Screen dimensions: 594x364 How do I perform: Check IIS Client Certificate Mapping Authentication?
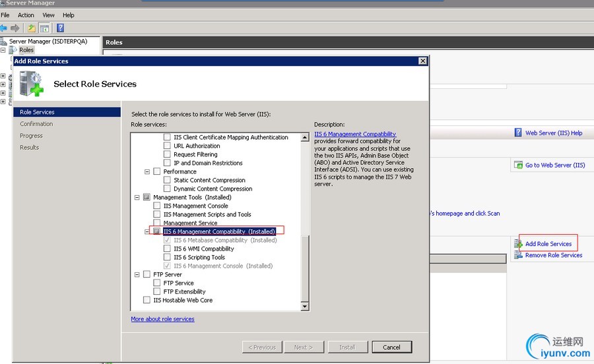coord(167,137)
